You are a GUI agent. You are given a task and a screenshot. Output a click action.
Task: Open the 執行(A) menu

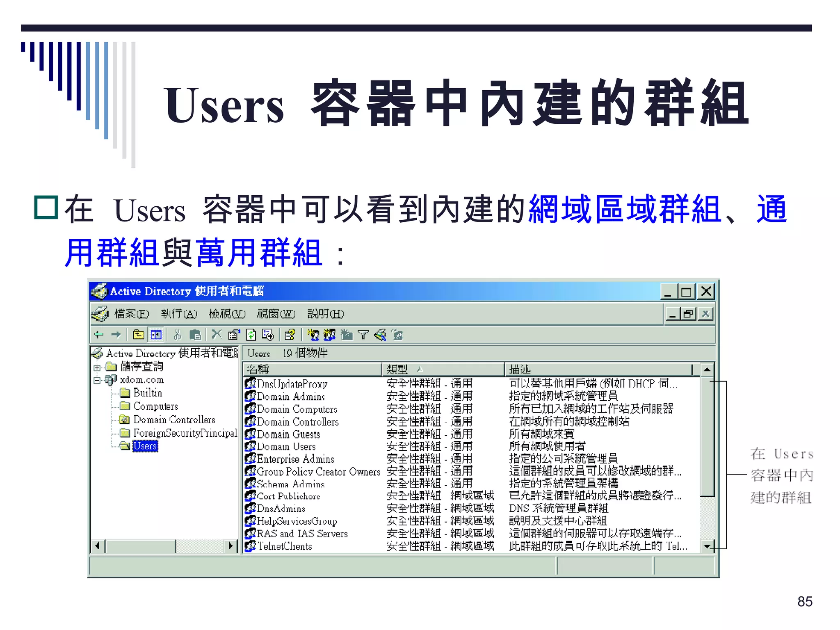click(x=179, y=314)
